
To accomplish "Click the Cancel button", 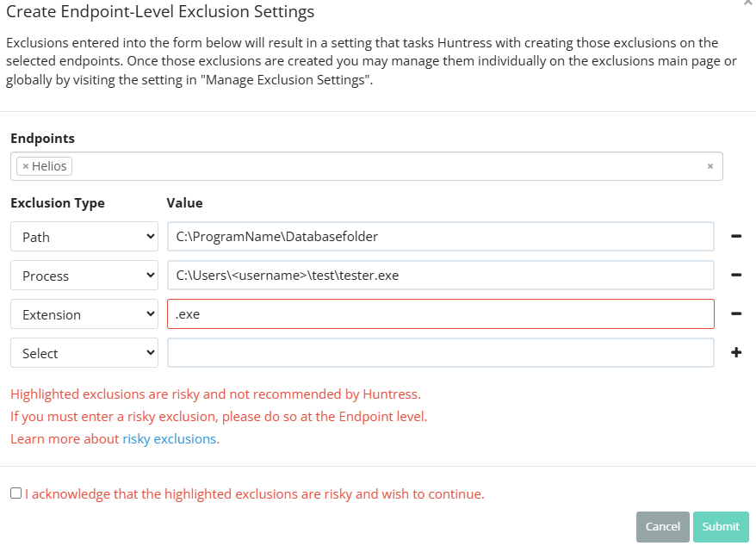I will tap(662, 526).
